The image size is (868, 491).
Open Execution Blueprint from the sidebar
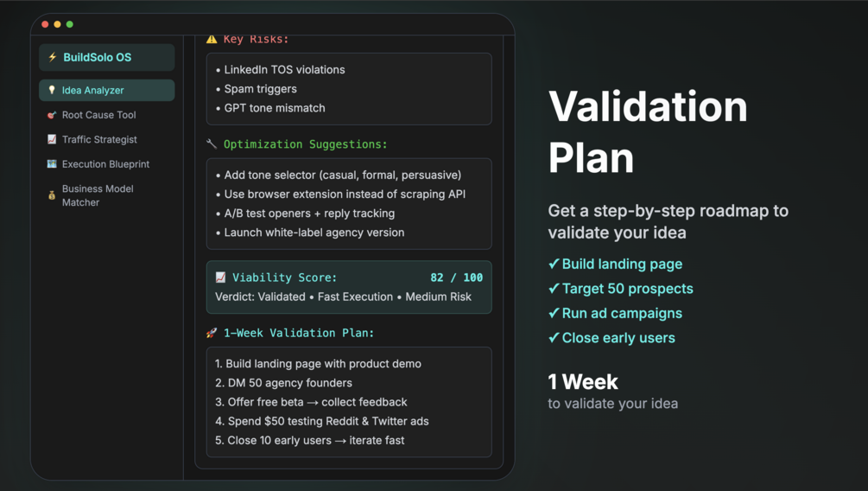(107, 164)
